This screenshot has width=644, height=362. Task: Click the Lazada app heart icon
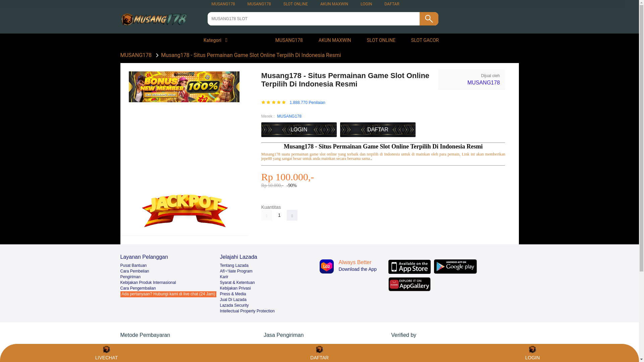pyautogui.click(x=326, y=266)
